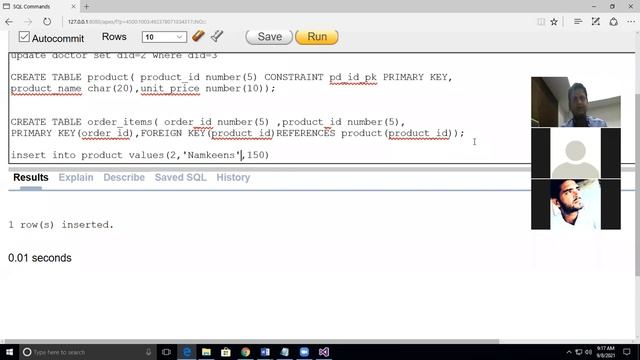This screenshot has height=360, width=640.
Task: Click the taskbar microphone icon
Action: click(149, 352)
